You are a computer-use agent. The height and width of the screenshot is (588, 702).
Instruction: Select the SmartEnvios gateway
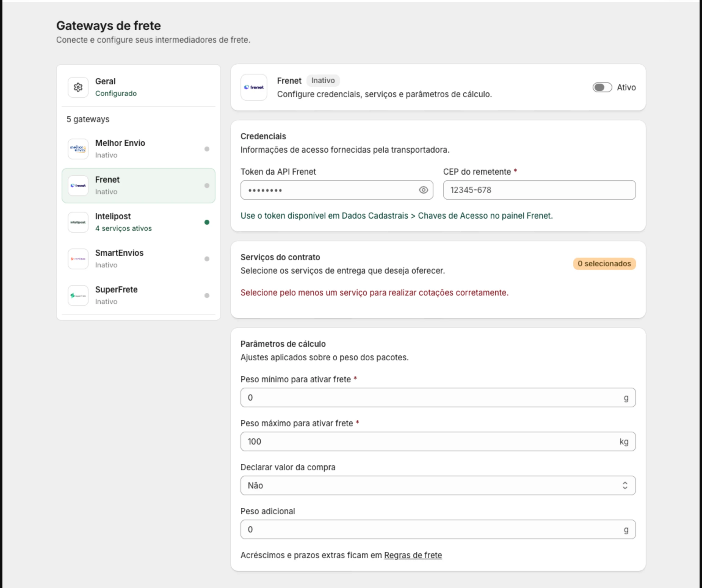pyautogui.click(x=138, y=259)
